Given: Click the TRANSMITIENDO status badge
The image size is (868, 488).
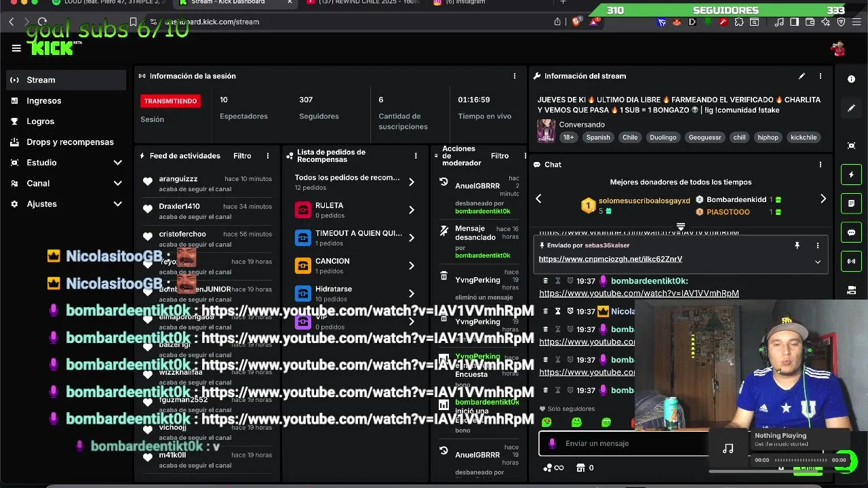Looking at the screenshot, I should point(170,101).
